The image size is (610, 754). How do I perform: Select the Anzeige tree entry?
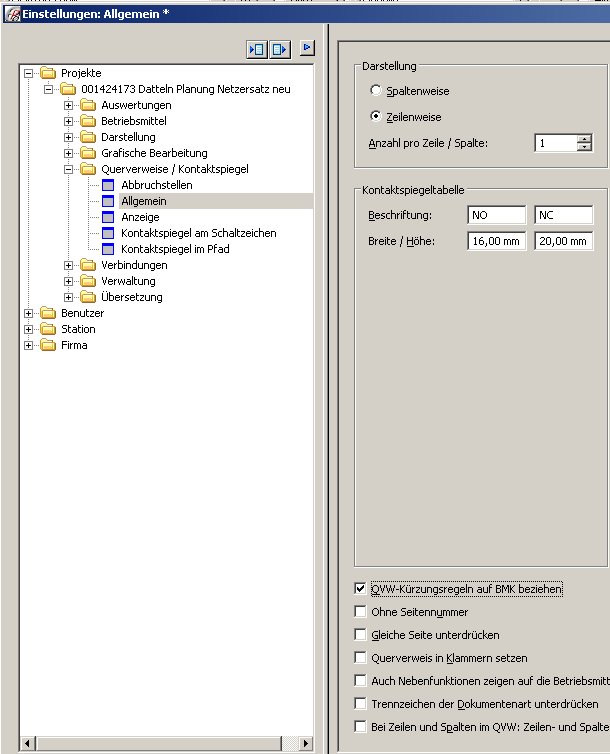coord(140,217)
